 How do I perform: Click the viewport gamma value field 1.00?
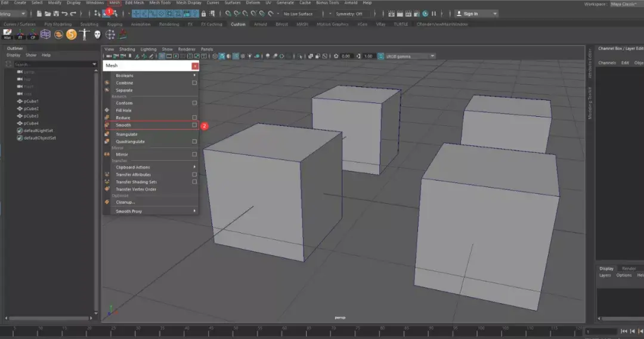[x=368, y=56]
